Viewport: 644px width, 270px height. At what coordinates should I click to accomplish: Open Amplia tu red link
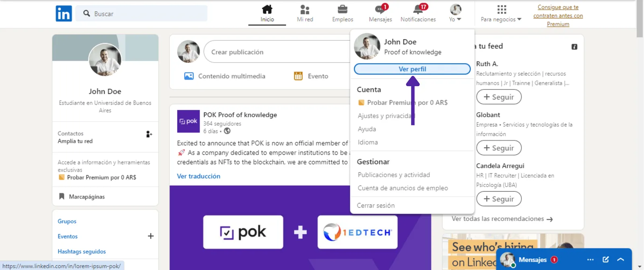[x=75, y=141]
